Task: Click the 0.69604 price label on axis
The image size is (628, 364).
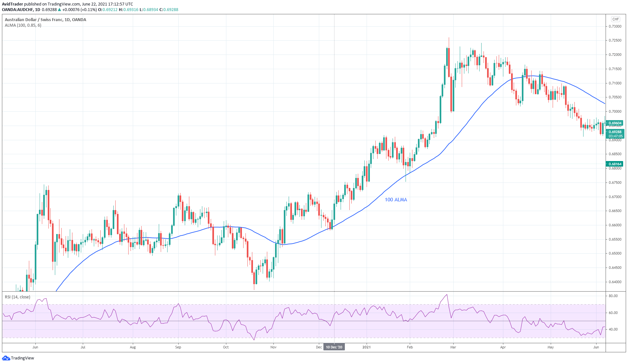Action: pos(615,123)
